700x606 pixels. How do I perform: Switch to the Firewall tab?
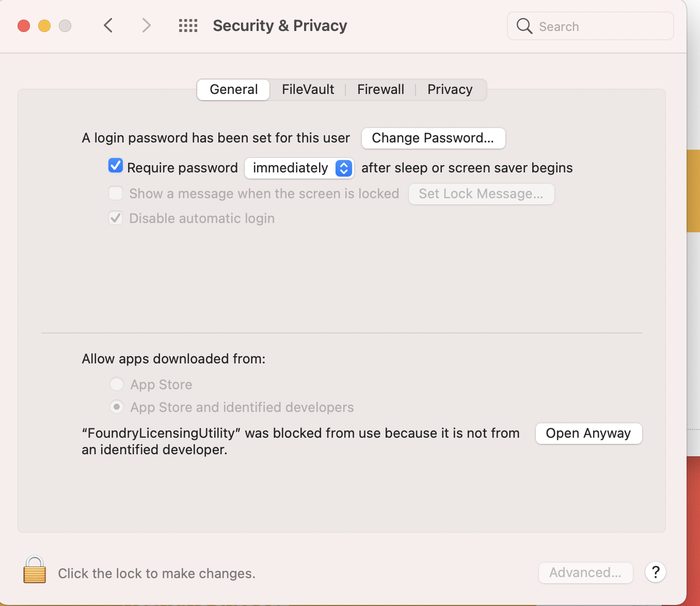[381, 89]
